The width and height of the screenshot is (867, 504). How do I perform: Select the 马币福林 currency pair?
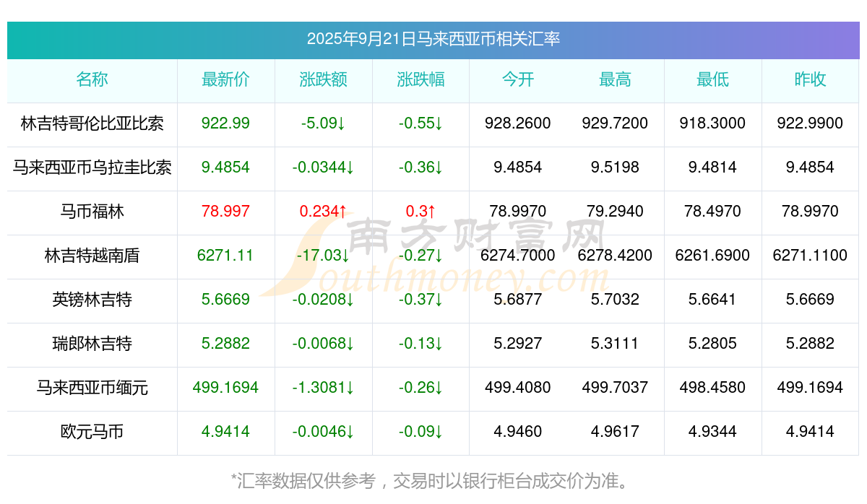pyautogui.click(x=92, y=212)
